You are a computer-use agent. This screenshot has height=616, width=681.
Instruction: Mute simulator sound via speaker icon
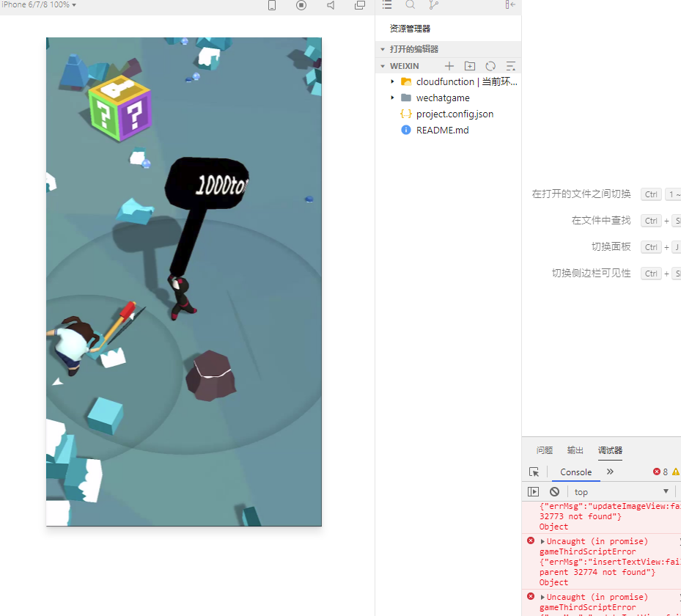[331, 5]
